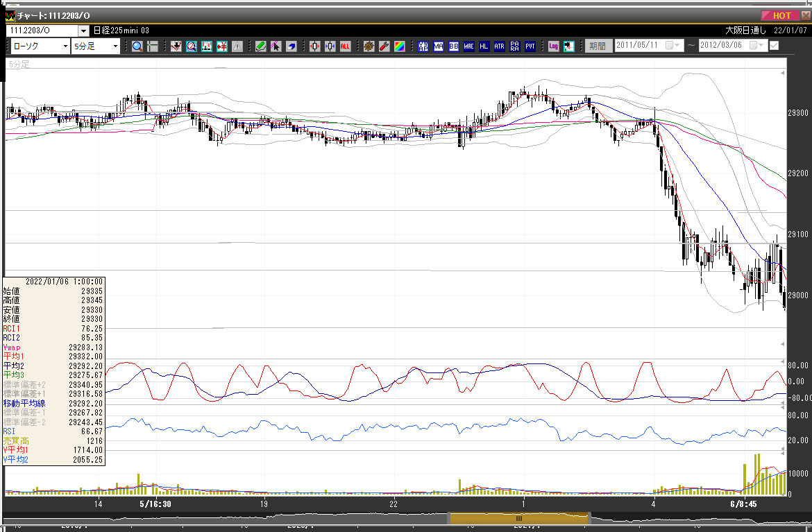Open settings with the wrench icon
812x532 pixels.
384,46
